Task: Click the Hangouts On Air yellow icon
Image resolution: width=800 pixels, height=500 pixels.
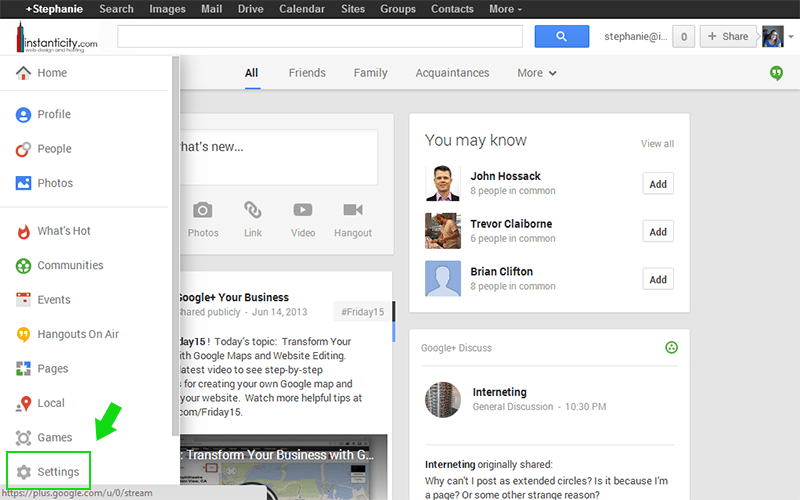Action: tap(23, 334)
